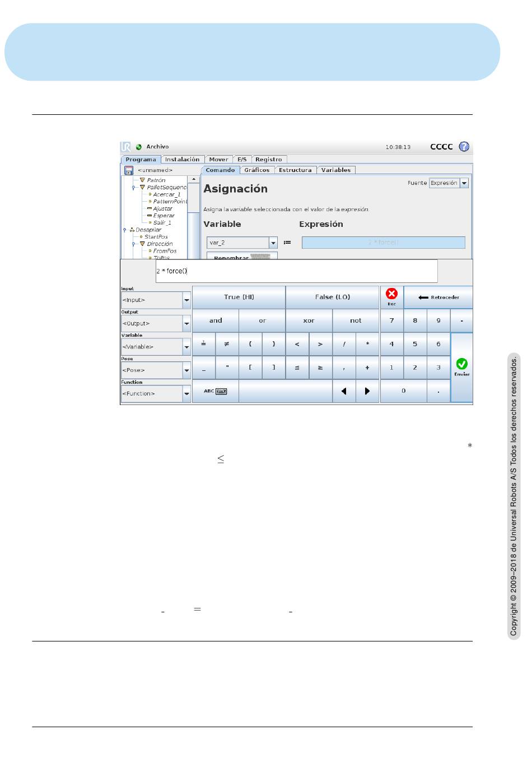Click the multiplication * key
The width and height of the screenshot is (532, 772).
(x=367, y=344)
